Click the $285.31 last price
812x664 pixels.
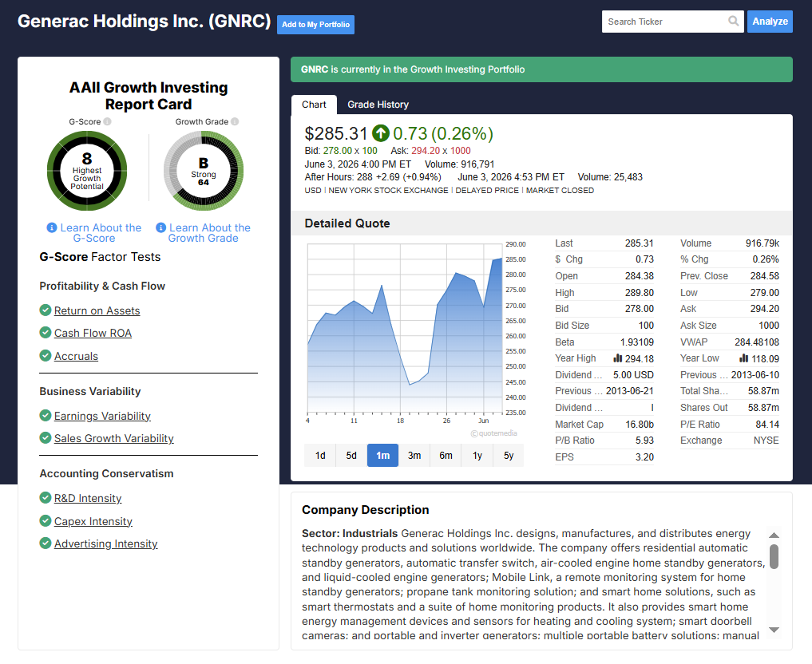pyautogui.click(x=336, y=133)
